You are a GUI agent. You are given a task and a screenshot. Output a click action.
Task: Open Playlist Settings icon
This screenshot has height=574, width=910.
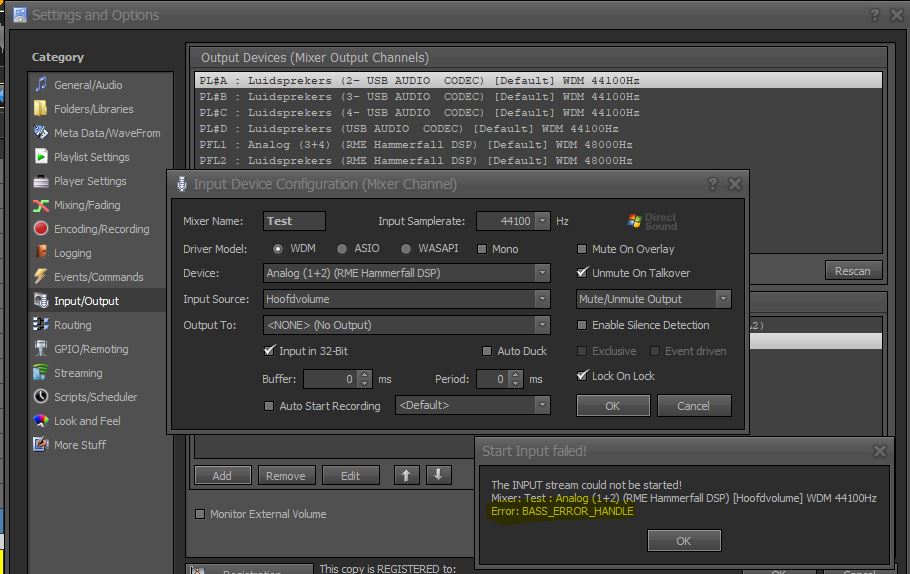(41, 157)
